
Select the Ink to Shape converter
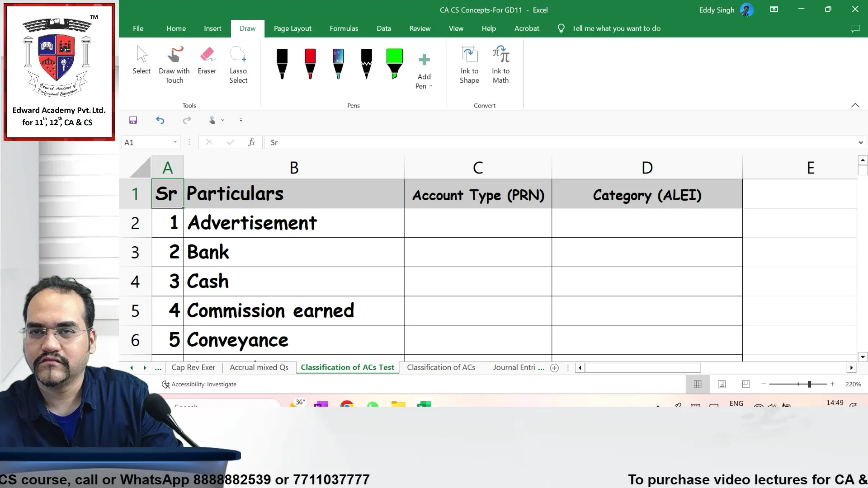[469, 63]
